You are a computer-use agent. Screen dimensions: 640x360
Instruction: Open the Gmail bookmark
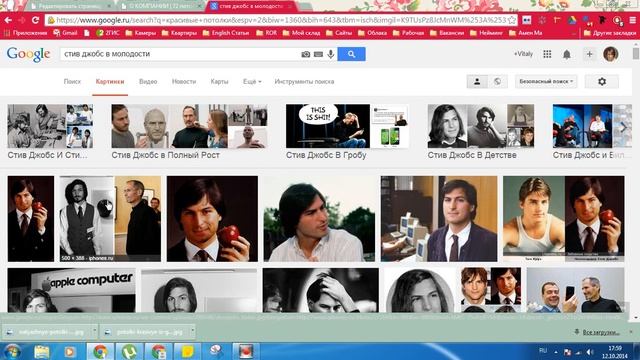[65, 33]
